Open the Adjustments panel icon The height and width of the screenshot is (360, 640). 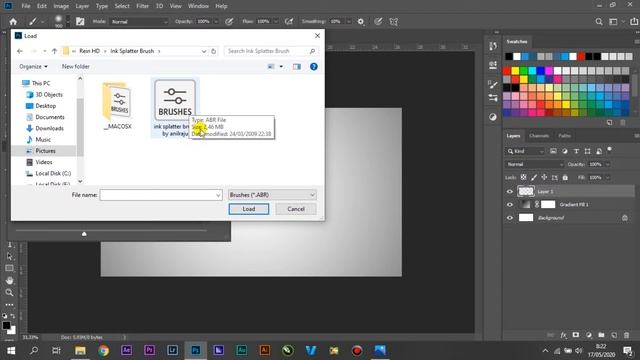pyautogui.click(x=493, y=117)
